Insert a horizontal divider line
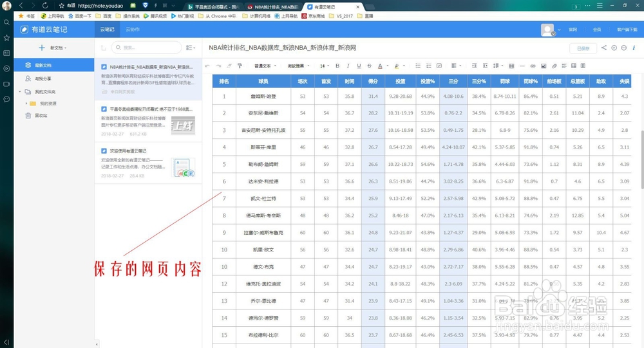The height and width of the screenshot is (348, 644). [x=522, y=66]
